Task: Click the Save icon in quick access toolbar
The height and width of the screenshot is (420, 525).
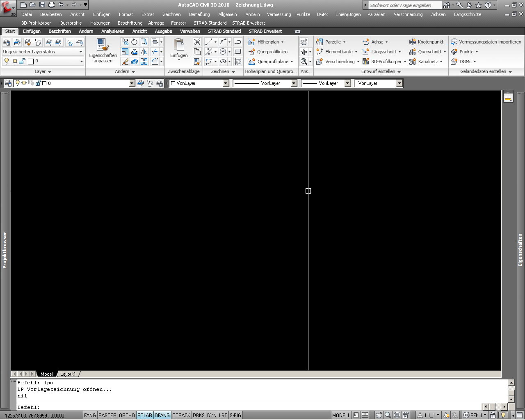Action: (42, 5)
